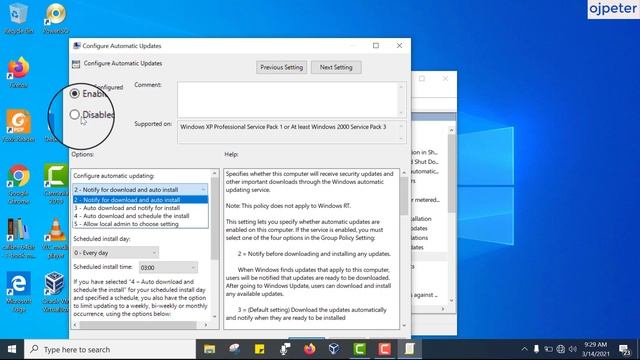Click inside the Comment text box

288,100
